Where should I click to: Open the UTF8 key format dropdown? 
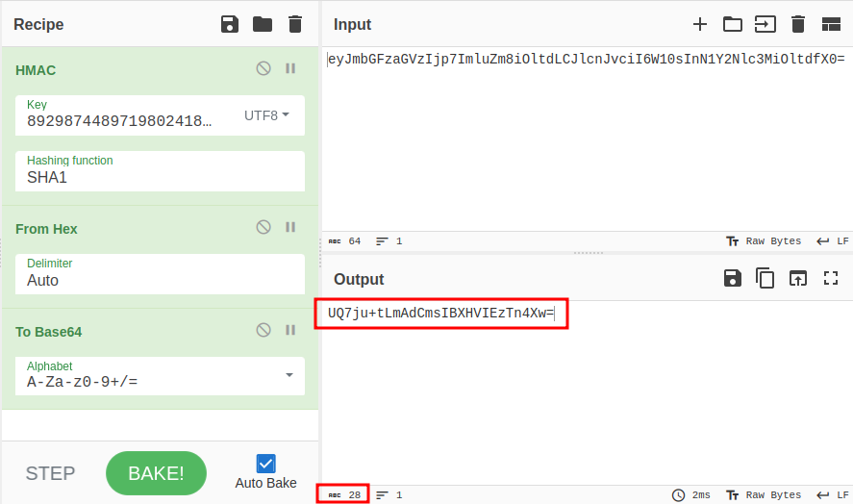click(266, 115)
